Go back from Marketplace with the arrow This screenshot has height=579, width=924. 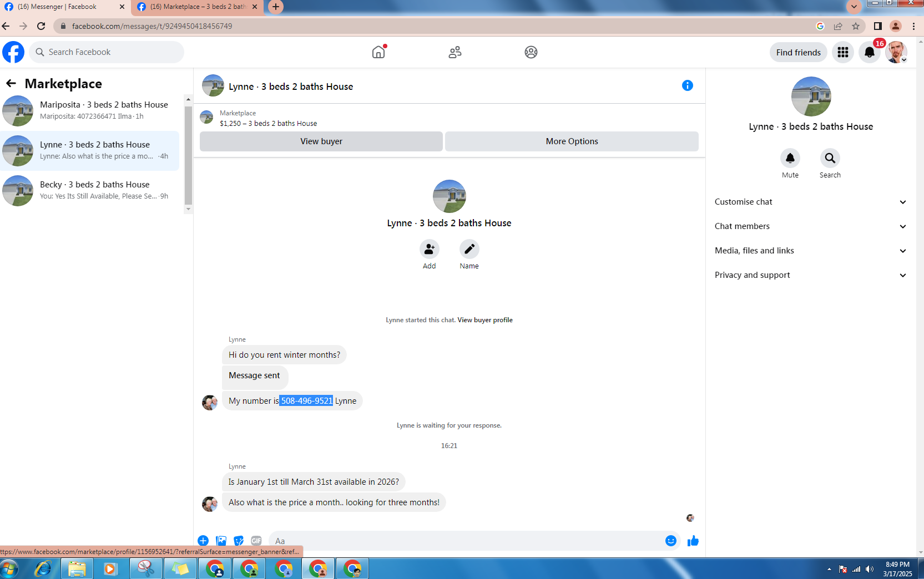[11, 83]
